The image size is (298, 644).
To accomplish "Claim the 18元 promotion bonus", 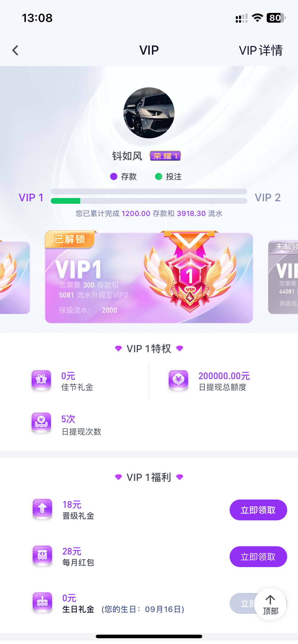I will [258, 510].
